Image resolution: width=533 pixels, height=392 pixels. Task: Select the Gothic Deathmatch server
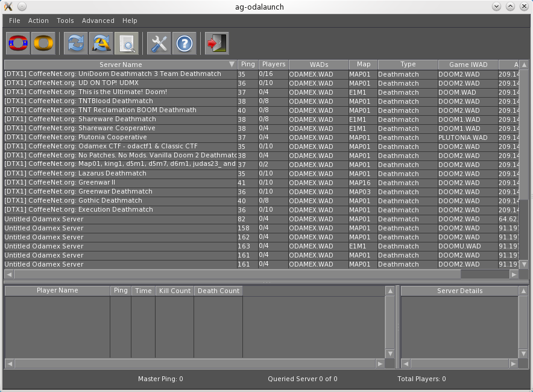[x=121, y=201]
